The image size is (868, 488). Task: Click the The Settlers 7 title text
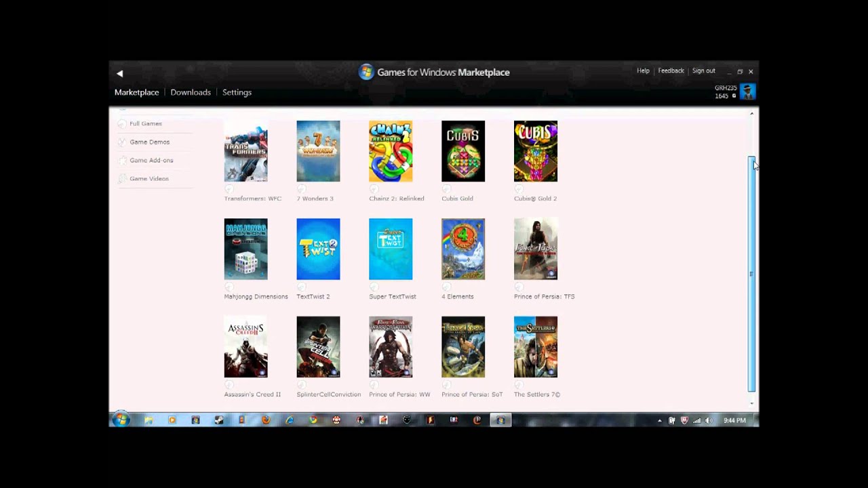click(x=536, y=394)
